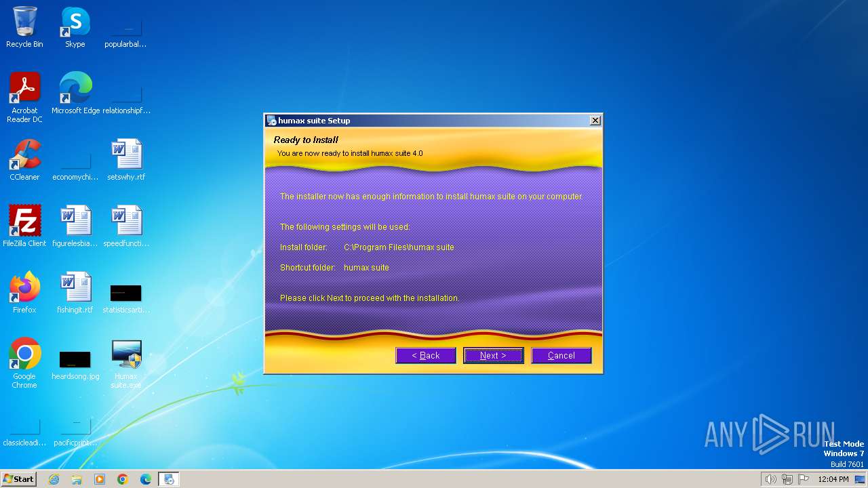Select Google Chrome desktop shortcut
Viewport: 868px width, 488px height.
[x=24, y=363]
